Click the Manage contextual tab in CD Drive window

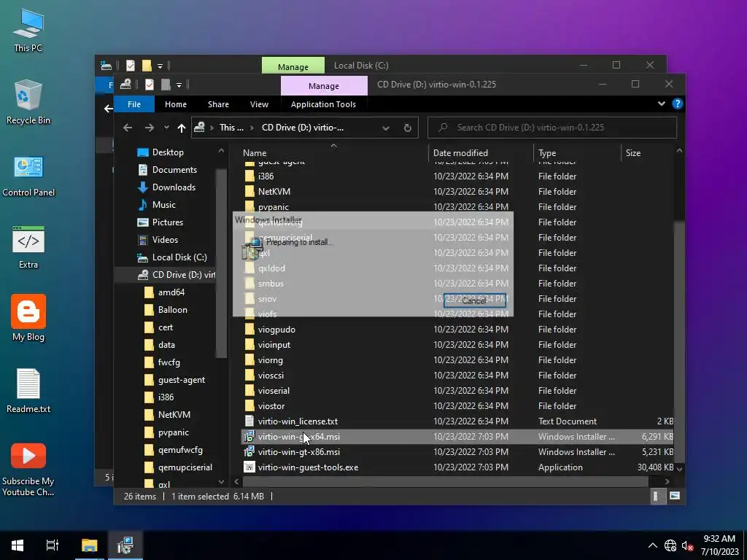click(x=324, y=86)
